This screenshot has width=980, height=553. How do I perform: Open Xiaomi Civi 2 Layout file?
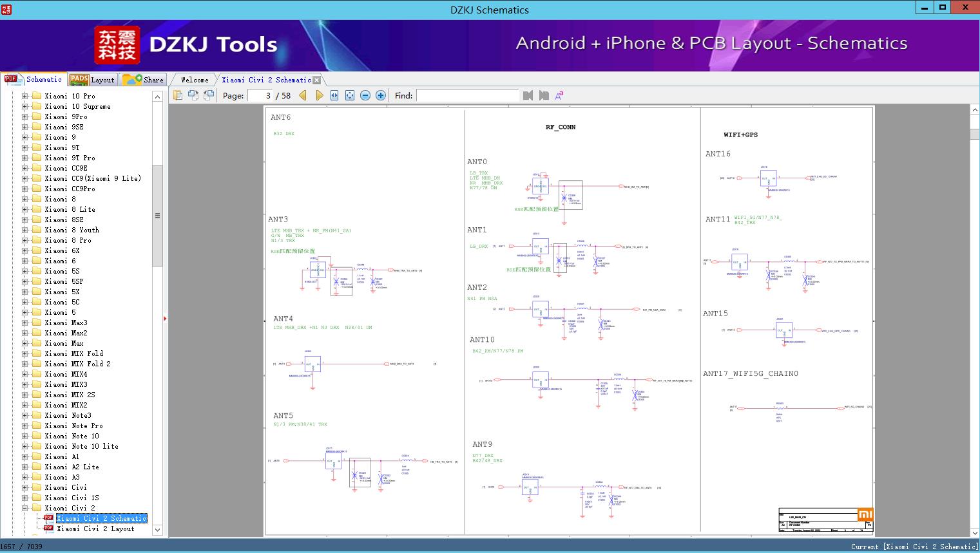coord(95,529)
